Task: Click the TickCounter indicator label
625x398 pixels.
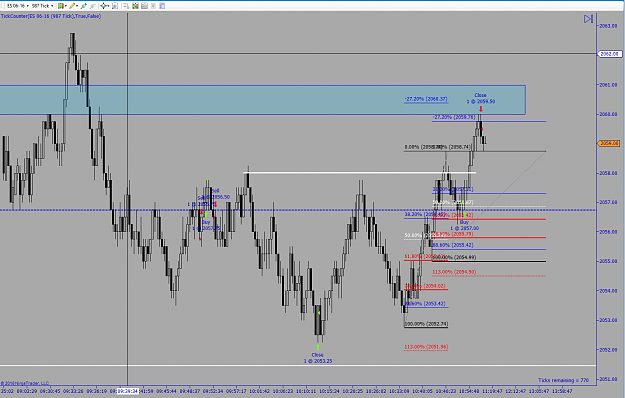Action: 51,16
